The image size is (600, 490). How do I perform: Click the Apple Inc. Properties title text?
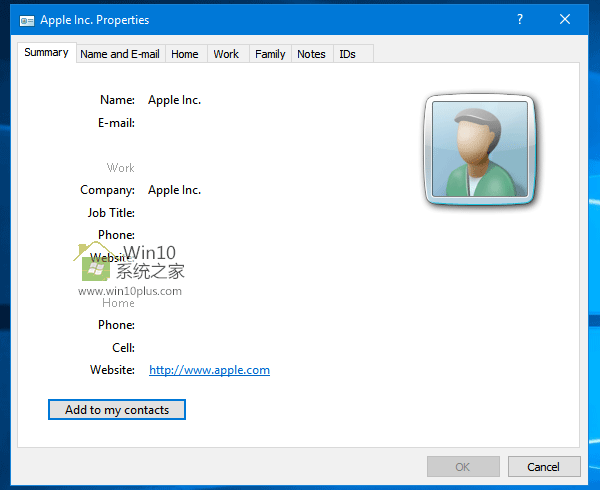pyautogui.click(x=95, y=20)
